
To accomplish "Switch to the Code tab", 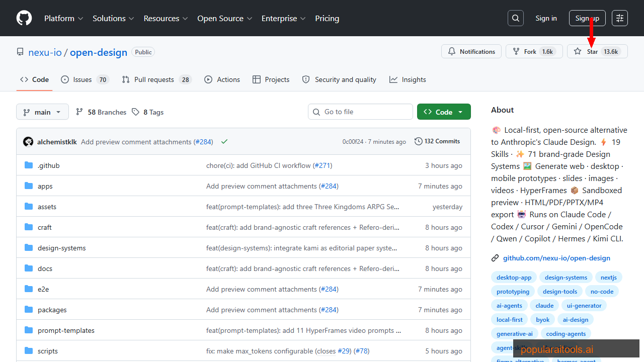I will (34, 79).
